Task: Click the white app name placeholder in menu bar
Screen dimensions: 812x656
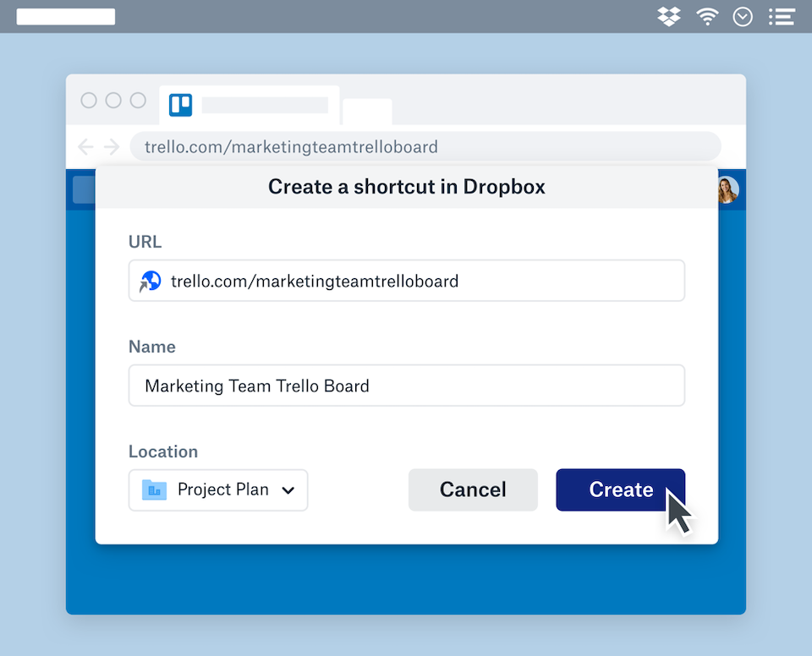Action: [x=66, y=17]
